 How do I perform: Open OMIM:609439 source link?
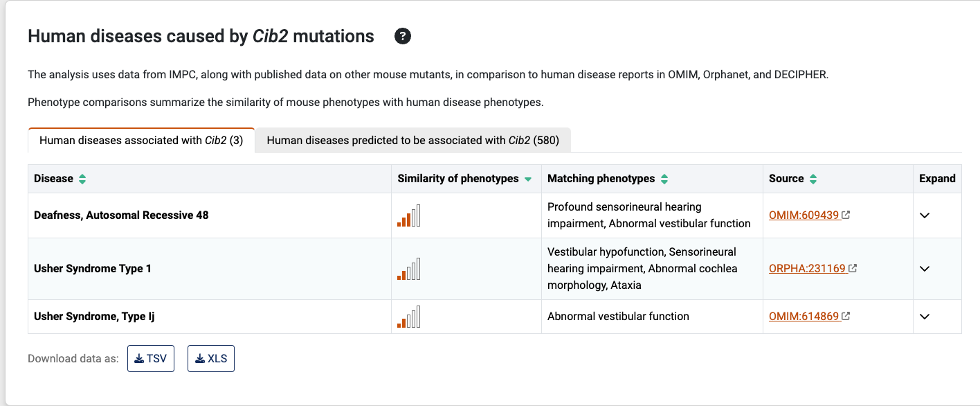click(x=805, y=215)
